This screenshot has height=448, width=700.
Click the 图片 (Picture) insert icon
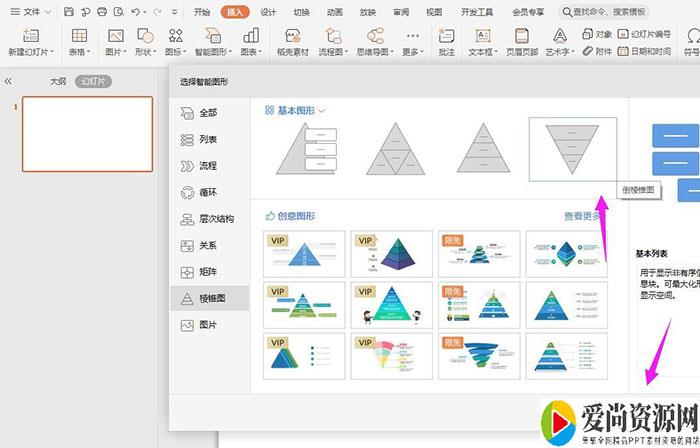click(115, 37)
